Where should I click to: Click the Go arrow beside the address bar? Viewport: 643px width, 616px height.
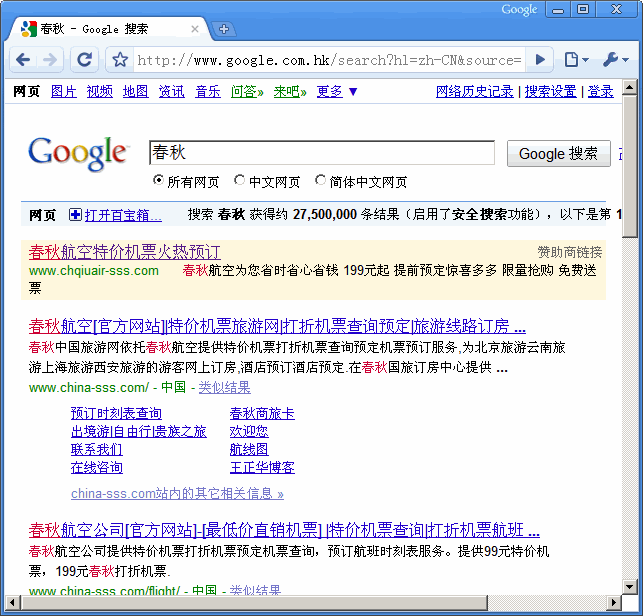540,60
